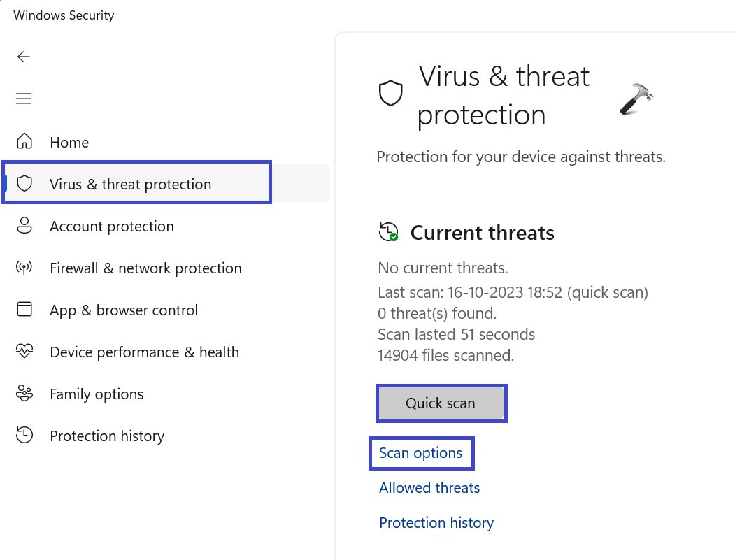
Task: Click the Account protection person icon
Action: pos(24,226)
